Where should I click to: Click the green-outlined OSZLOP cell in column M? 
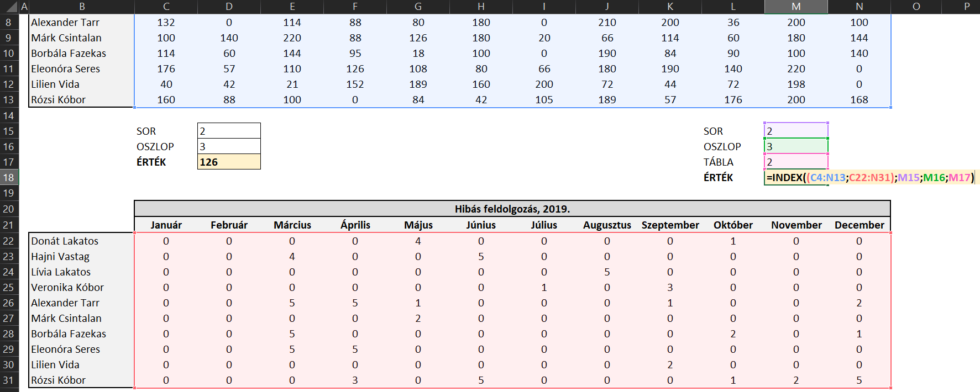[x=796, y=146]
